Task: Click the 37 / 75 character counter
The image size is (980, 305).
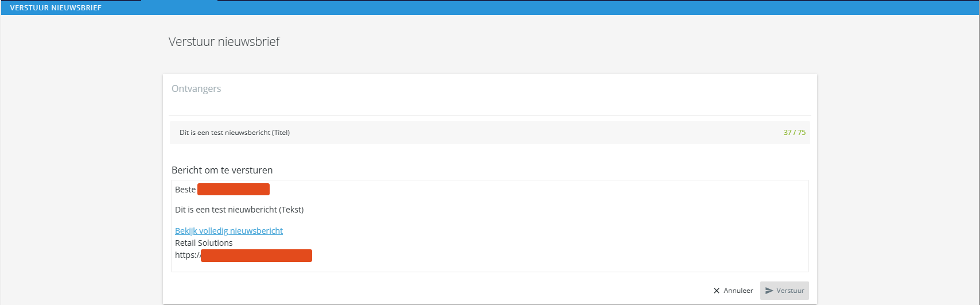Action: pyautogui.click(x=795, y=133)
